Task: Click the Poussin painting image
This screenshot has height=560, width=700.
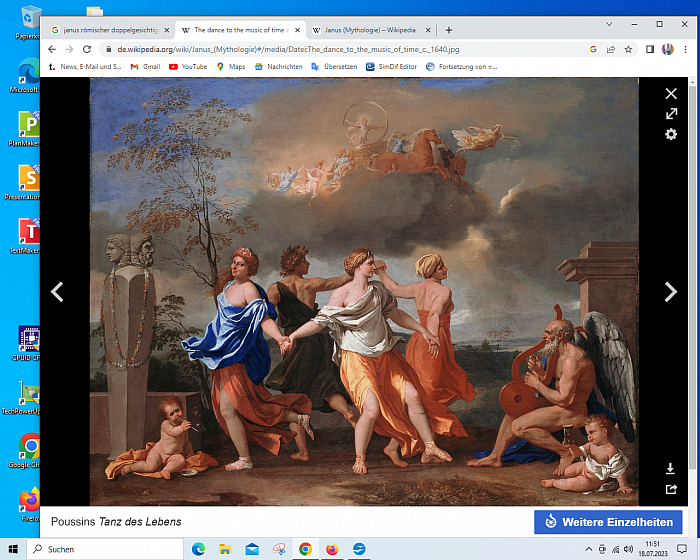Action: click(364, 292)
